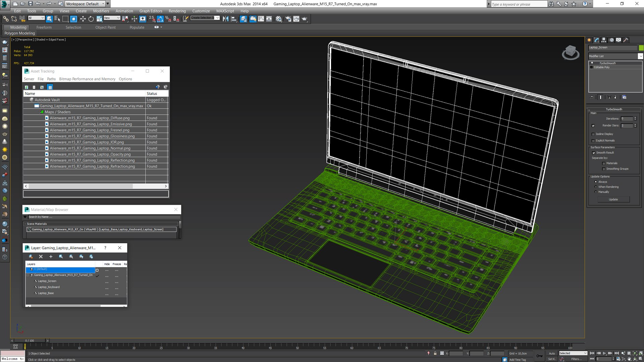Open the Utilities hammer panel tab
The width and height of the screenshot is (644, 362).
tap(626, 40)
